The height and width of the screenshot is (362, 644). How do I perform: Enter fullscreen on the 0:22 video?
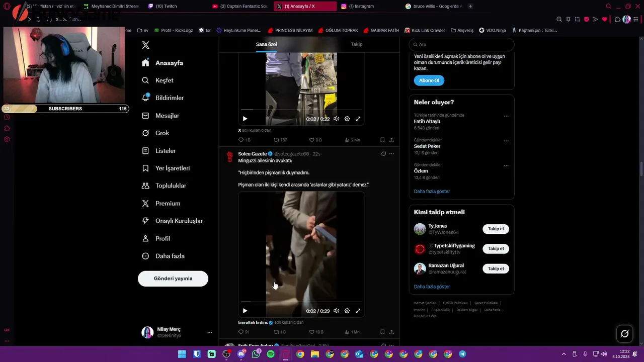pos(358,119)
